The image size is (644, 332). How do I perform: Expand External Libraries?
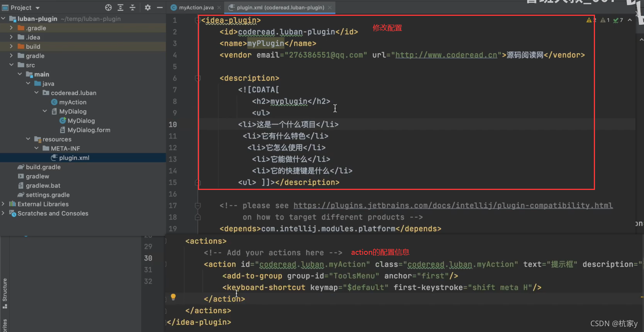[3, 204]
